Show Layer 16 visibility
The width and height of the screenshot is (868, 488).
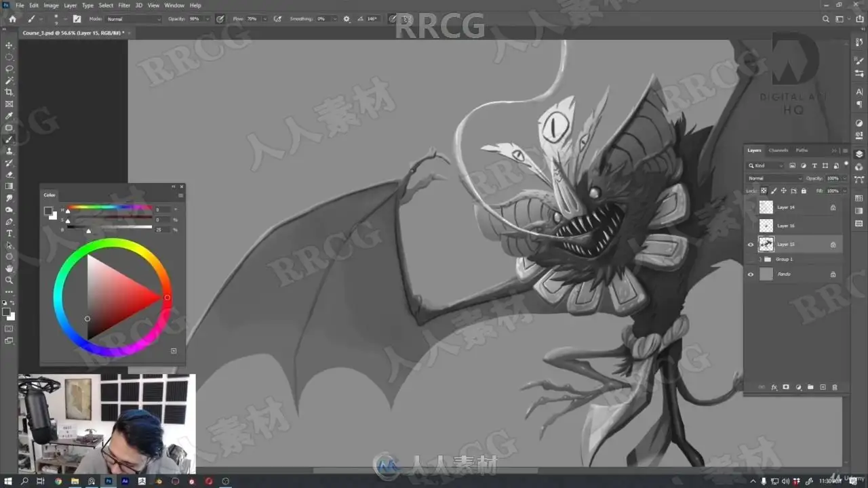pyautogui.click(x=751, y=226)
